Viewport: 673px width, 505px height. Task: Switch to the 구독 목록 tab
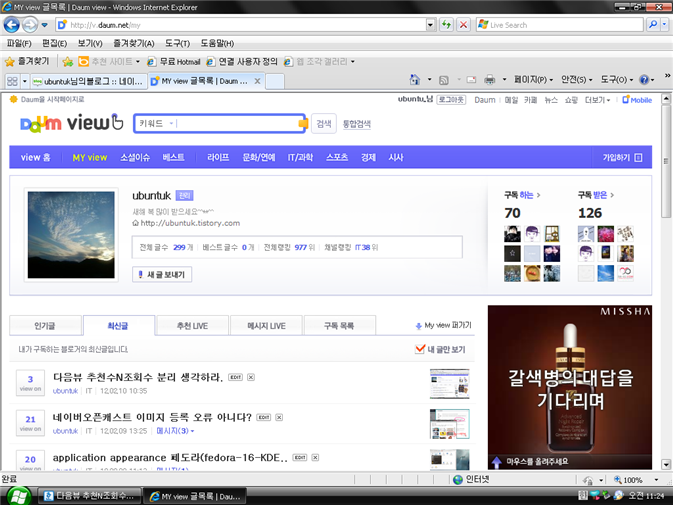tap(339, 326)
